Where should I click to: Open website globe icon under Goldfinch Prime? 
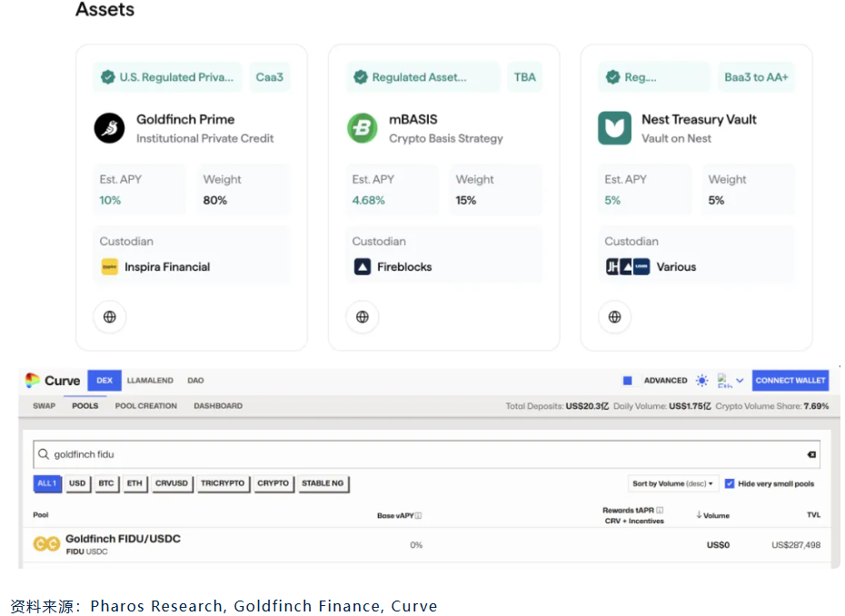click(110, 317)
